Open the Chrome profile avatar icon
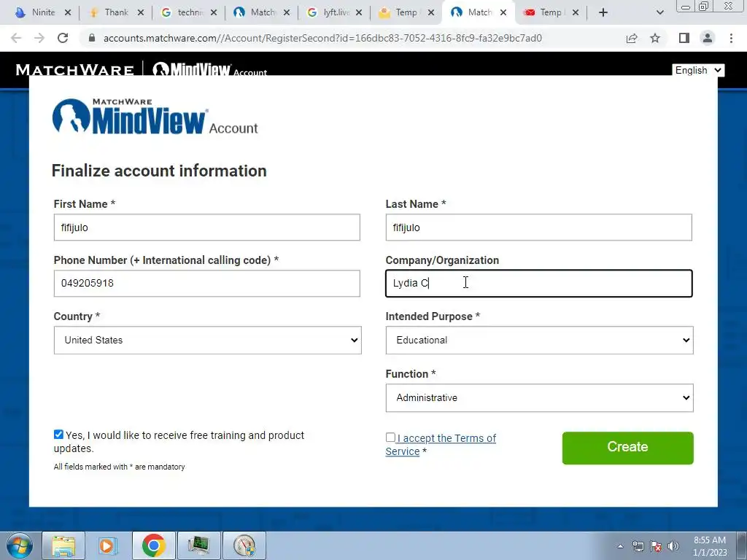The image size is (747, 560). coord(708,38)
